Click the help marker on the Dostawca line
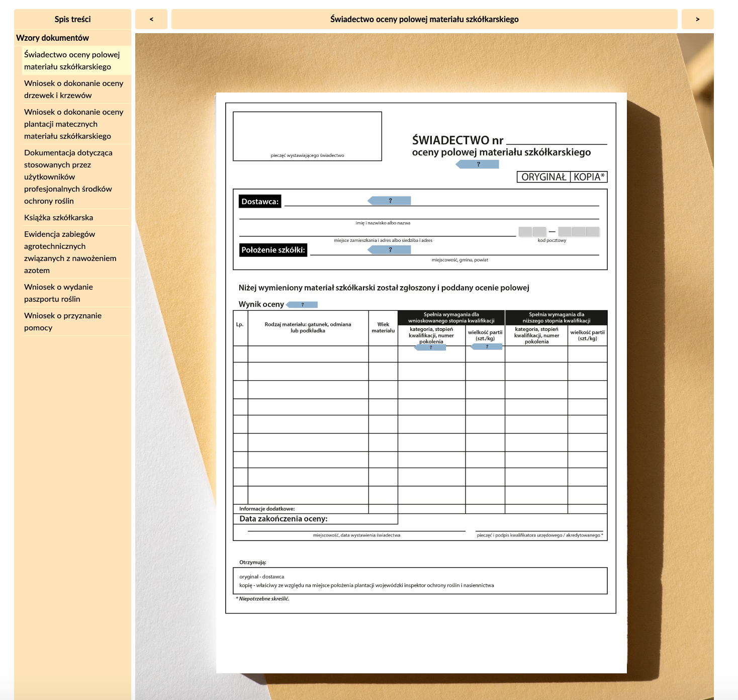The image size is (738, 700). pyautogui.click(x=390, y=201)
